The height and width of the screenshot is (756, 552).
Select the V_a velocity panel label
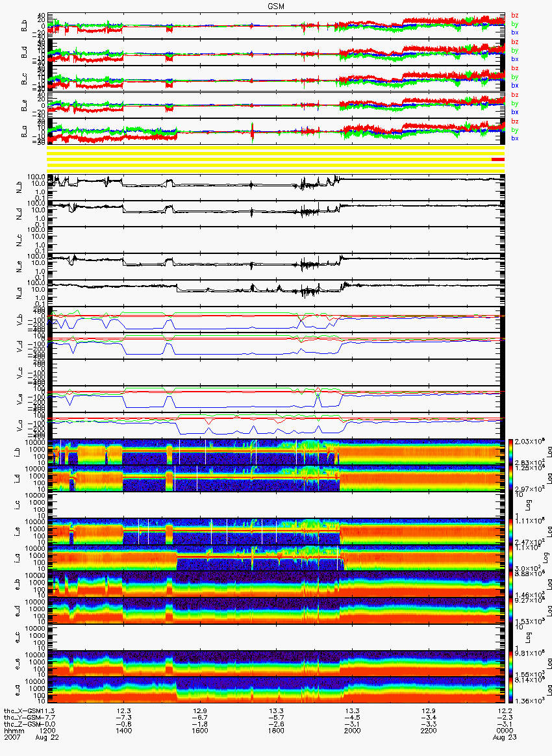coord(19,425)
